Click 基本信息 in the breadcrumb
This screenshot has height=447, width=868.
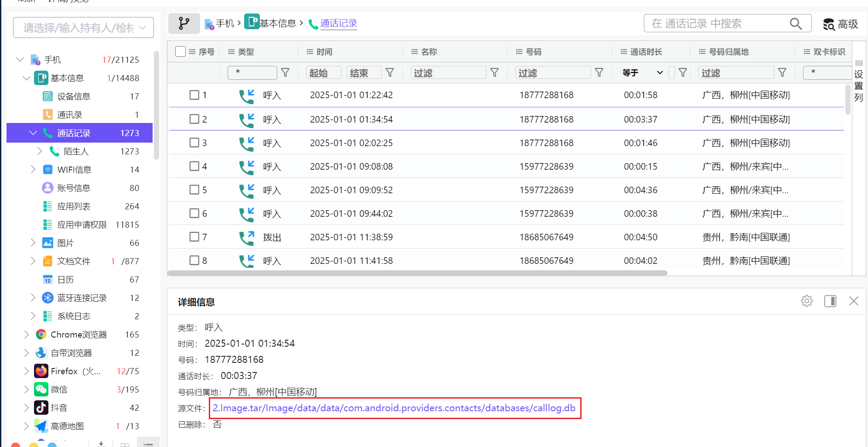click(x=277, y=24)
